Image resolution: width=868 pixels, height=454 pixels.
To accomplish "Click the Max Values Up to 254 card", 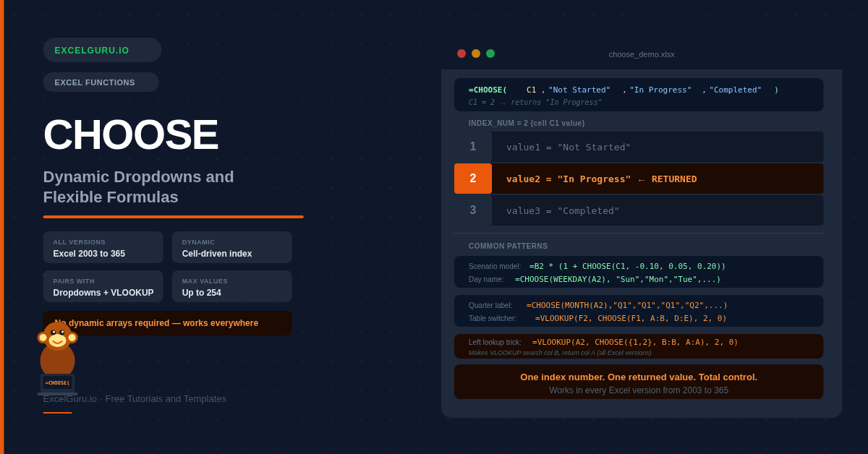I will (231, 286).
